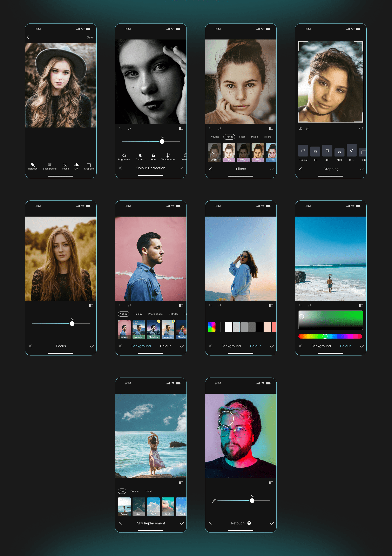Undo the last change on the Filters screen

point(211,128)
